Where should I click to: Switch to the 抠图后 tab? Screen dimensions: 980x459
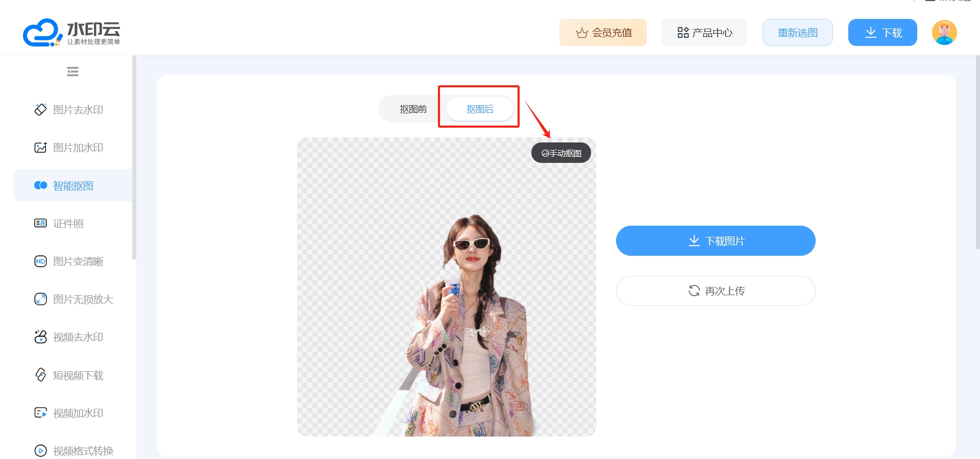[480, 109]
